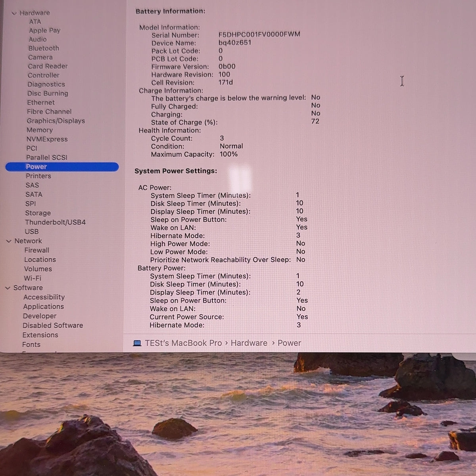Select Fonts under Software

point(31,345)
